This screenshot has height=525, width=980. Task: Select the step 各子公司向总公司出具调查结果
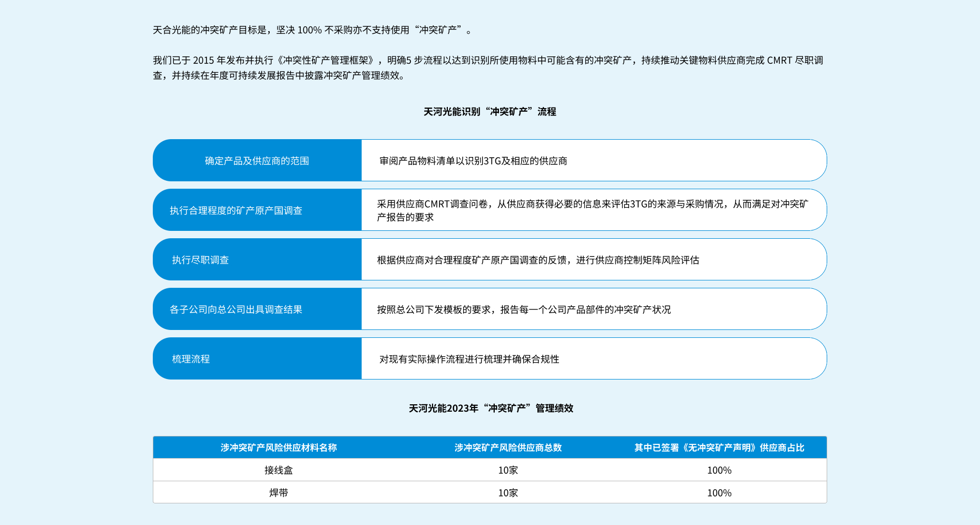coord(257,309)
